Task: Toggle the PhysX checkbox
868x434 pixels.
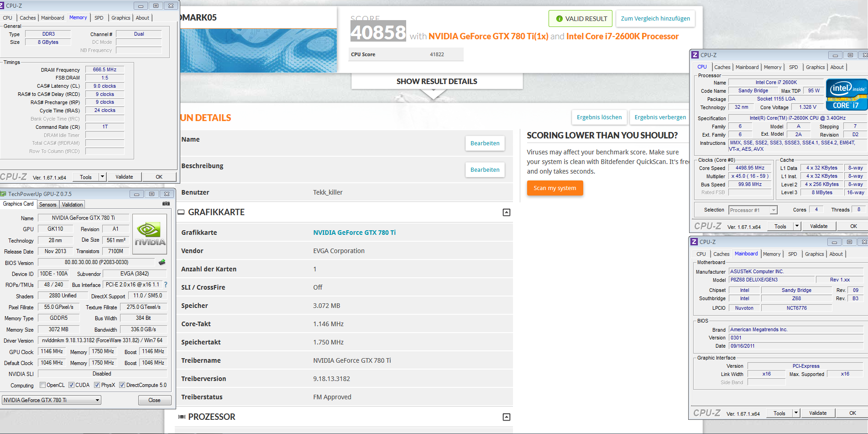Action: [97, 385]
